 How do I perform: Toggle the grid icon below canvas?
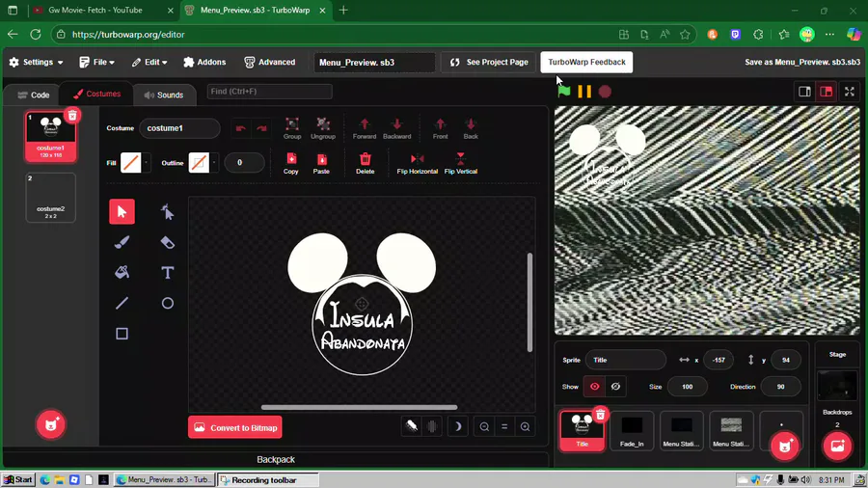click(432, 426)
